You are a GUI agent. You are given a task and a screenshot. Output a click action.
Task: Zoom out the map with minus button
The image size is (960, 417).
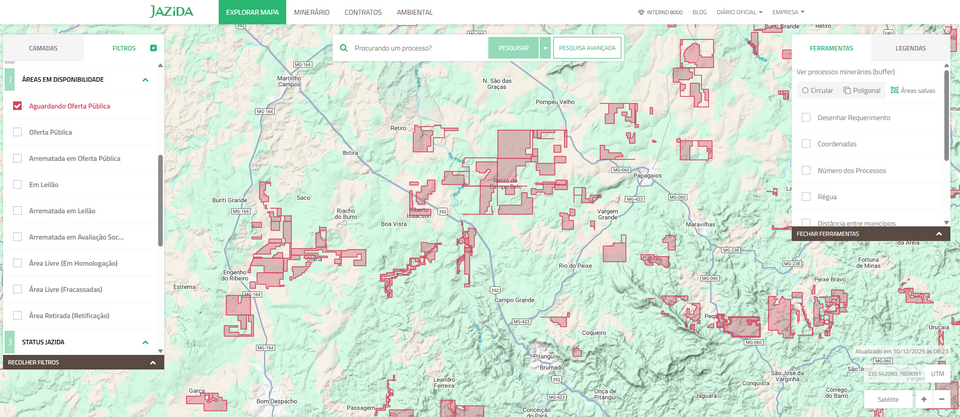click(941, 399)
